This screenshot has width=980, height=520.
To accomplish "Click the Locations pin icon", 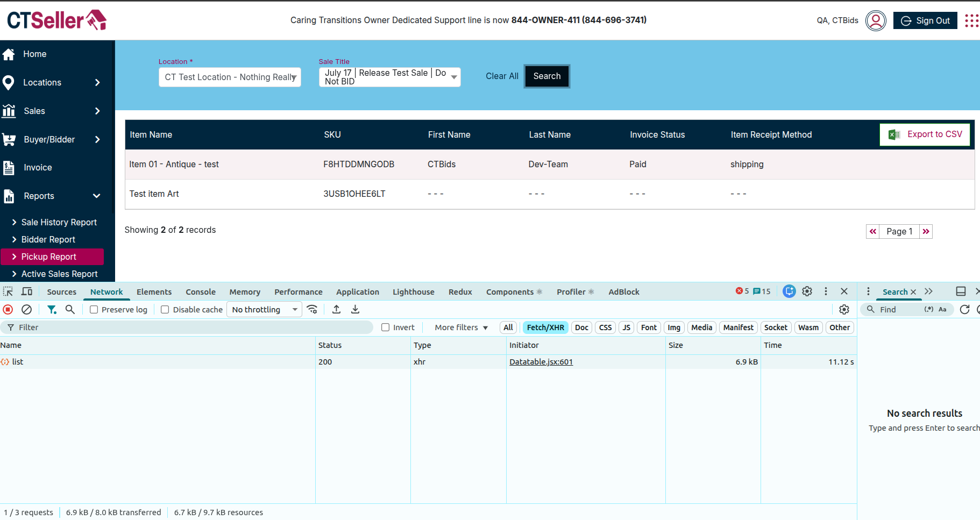I will pos(9,83).
